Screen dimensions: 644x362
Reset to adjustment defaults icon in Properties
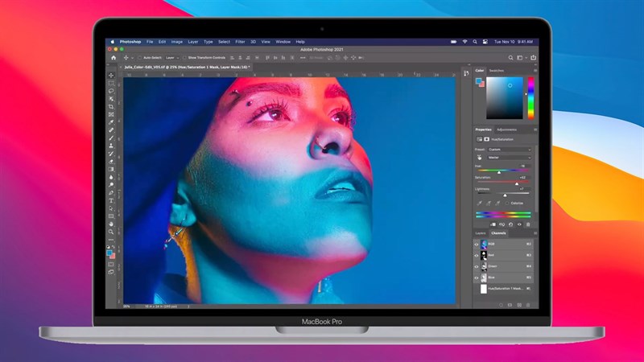510,224
